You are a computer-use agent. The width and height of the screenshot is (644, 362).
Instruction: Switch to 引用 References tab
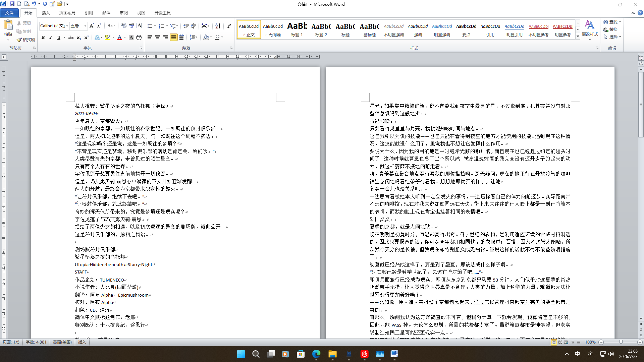[x=89, y=13]
